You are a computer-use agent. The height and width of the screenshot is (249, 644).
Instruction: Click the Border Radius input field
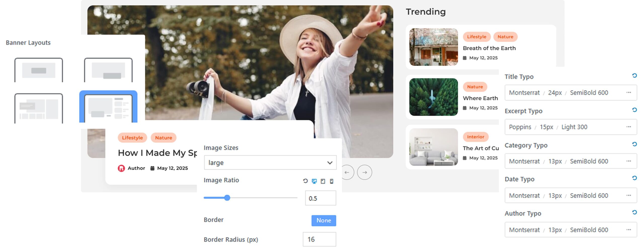click(319, 239)
